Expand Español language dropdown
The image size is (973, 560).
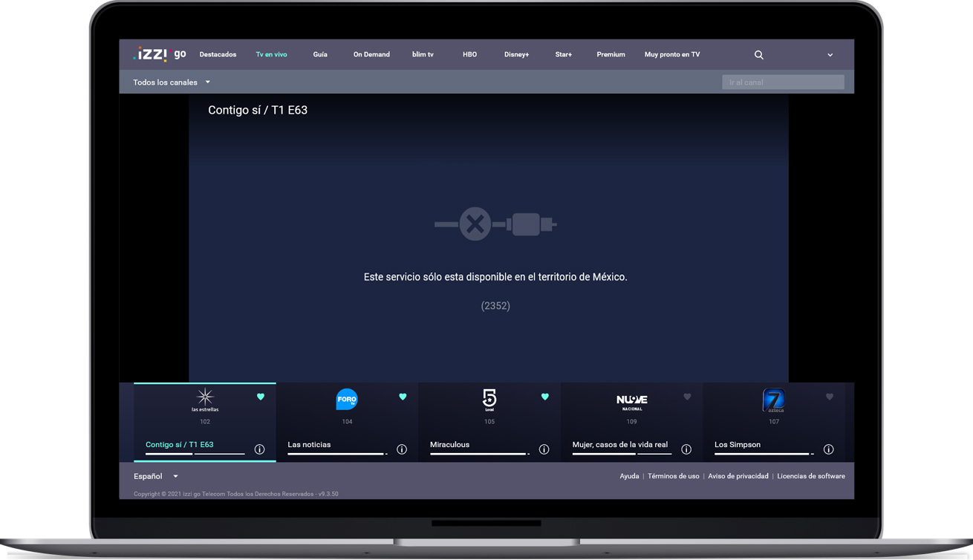click(156, 476)
